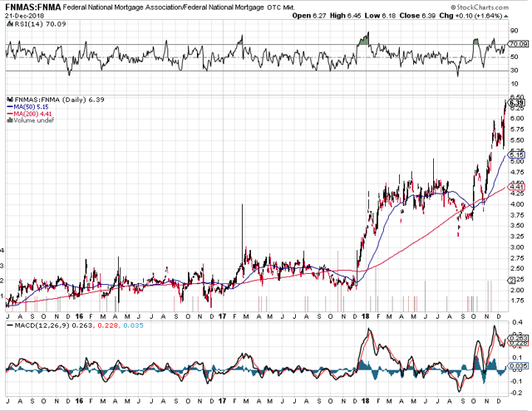Click the black line marker before MACD(12,26,9)

(x=10, y=325)
